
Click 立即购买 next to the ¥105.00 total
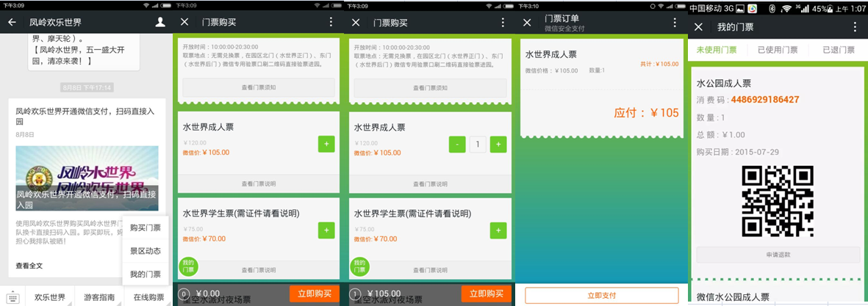486,294
